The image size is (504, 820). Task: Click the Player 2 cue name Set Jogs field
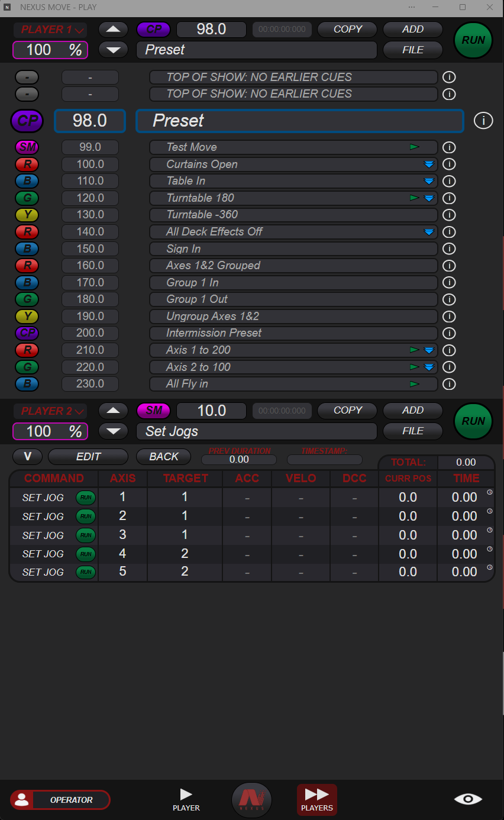tap(257, 431)
